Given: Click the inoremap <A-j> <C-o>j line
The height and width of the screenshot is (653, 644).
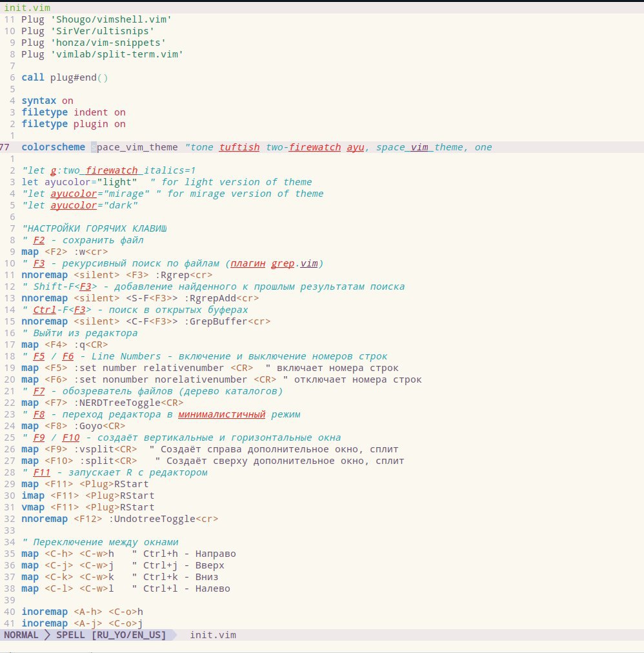Looking at the screenshot, I should click(x=82, y=623).
